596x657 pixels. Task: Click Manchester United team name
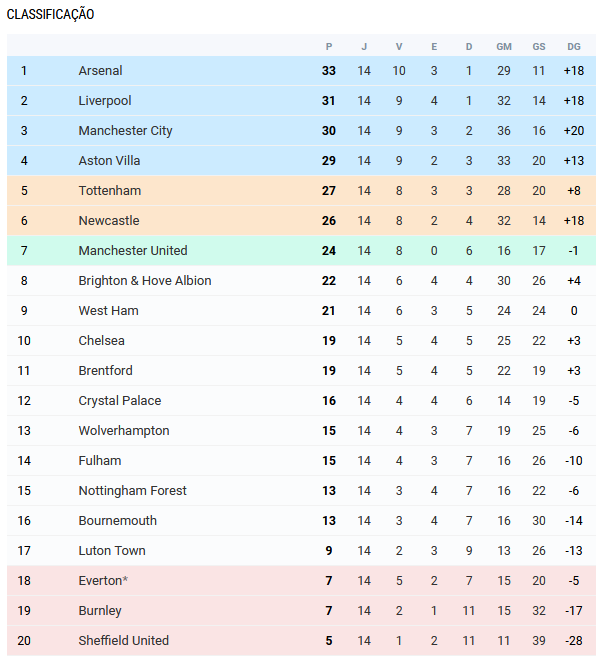click(x=133, y=251)
